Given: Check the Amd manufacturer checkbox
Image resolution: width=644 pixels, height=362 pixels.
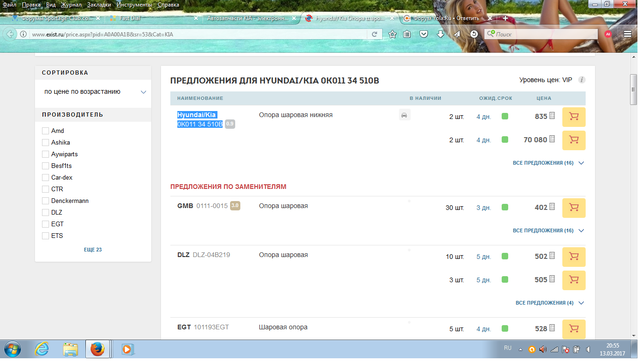Looking at the screenshot, I should pos(45,131).
